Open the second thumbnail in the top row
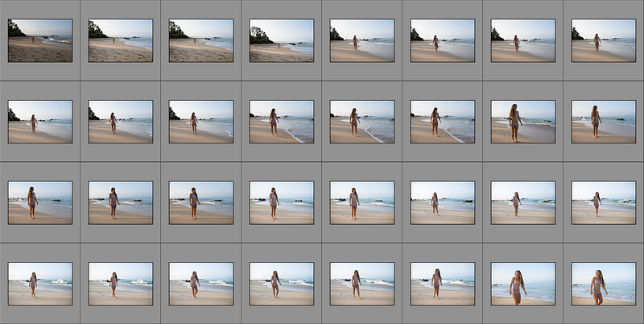 (x=121, y=40)
